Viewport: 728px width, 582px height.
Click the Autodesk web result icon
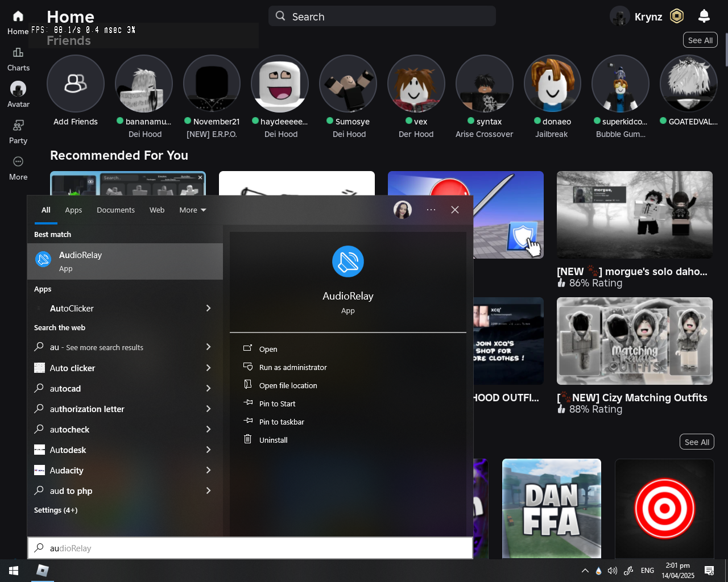tap(39, 450)
